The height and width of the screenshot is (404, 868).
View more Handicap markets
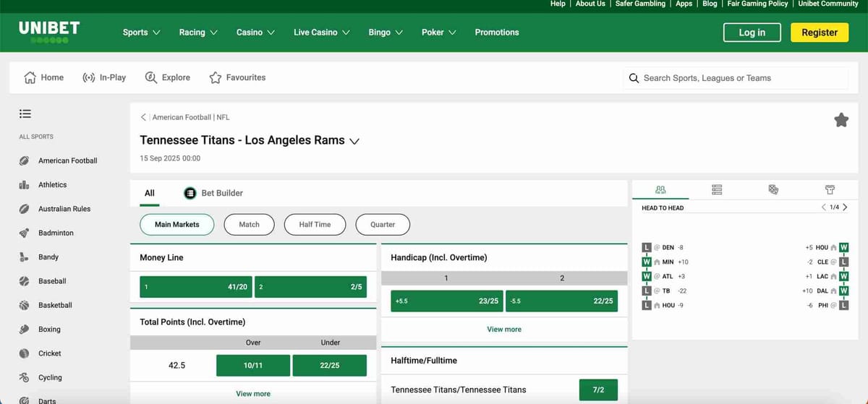tap(504, 329)
